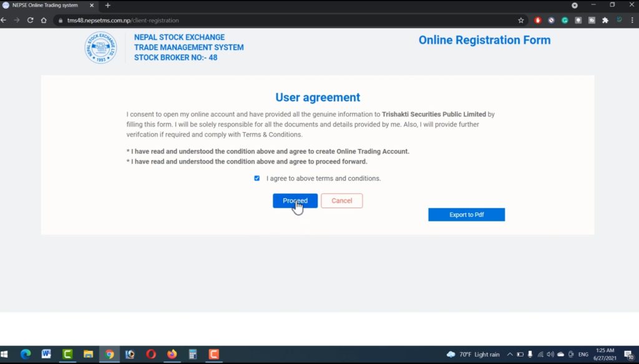Click the I agree to above terms label

tap(324, 178)
